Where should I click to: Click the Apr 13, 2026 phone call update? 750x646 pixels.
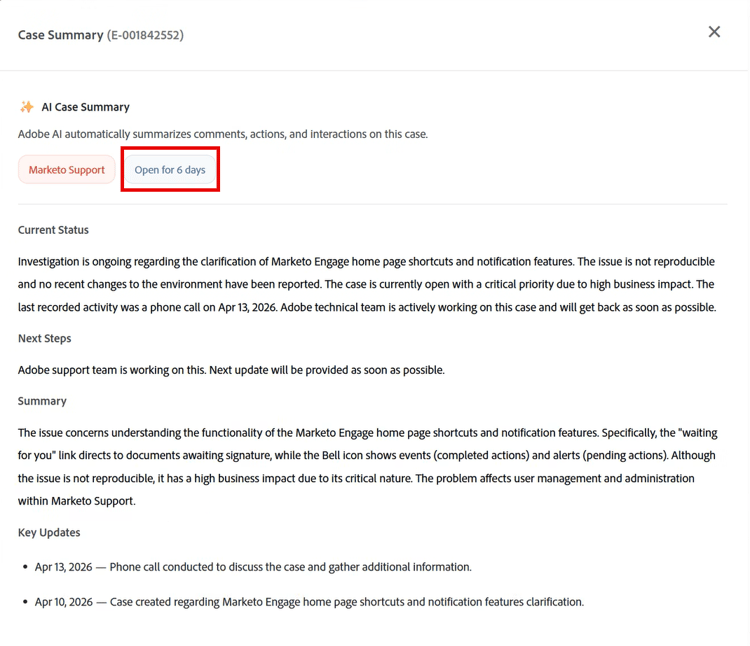point(253,567)
